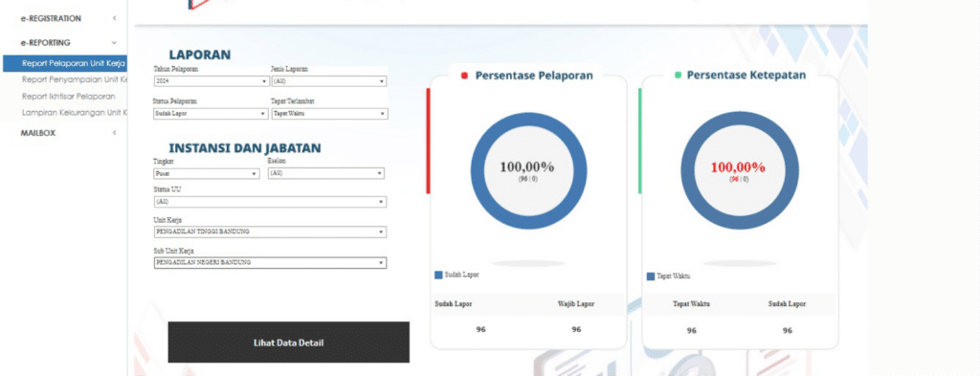Click the Persentase Pelaporan donut chart
The image size is (980, 376).
(x=528, y=171)
